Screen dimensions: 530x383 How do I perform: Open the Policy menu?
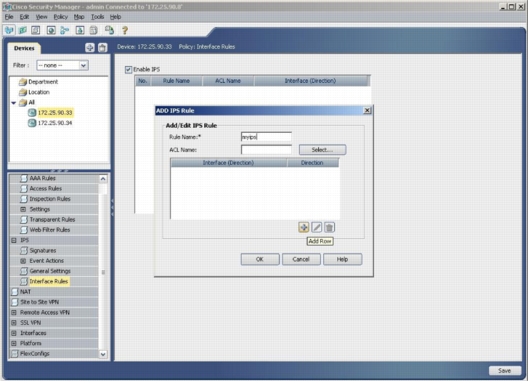(x=61, y=17)
